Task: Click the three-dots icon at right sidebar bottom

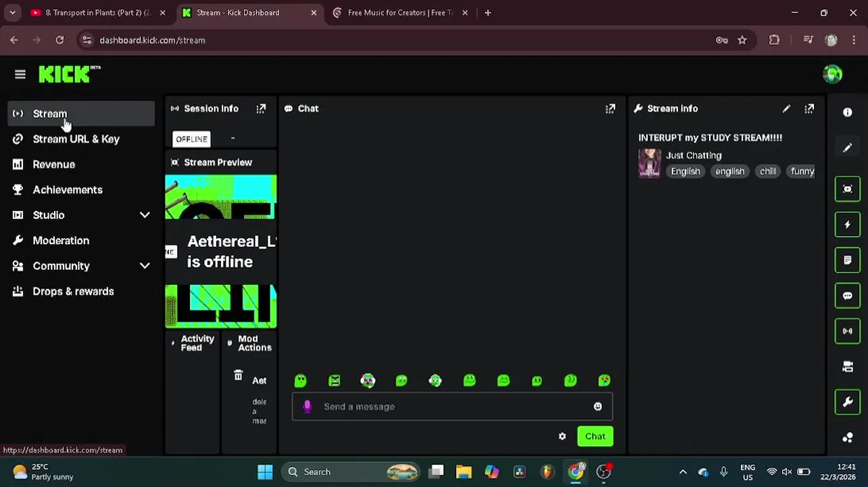Action: [848, 438]
